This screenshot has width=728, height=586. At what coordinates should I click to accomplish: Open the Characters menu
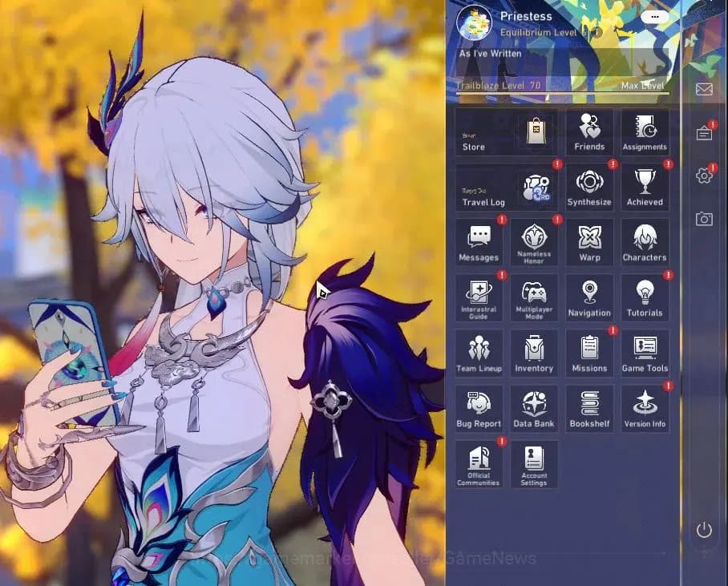pyautogui.click(x=645, y=243)
